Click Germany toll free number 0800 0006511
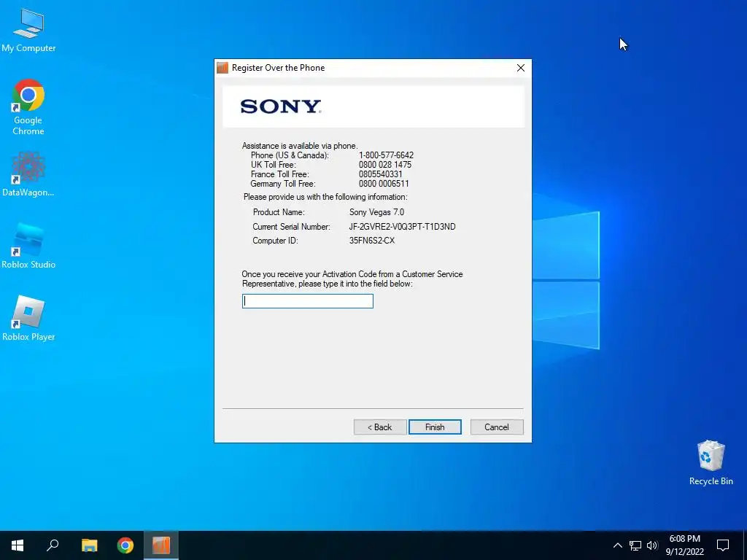 pyautogui.click(x=384, y=184)
